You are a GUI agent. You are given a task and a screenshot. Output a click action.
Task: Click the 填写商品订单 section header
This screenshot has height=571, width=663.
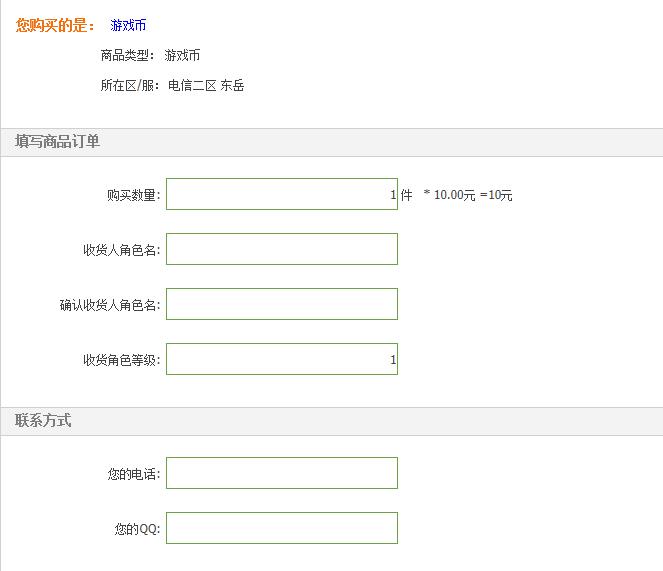[x=58, y=141]
